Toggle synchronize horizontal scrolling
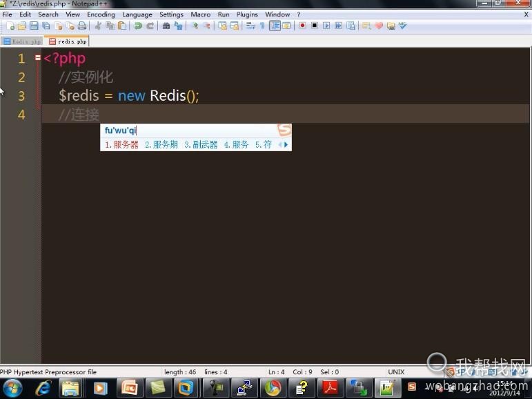This screenshot has height=399, width=532. click(x=235, y=26)
